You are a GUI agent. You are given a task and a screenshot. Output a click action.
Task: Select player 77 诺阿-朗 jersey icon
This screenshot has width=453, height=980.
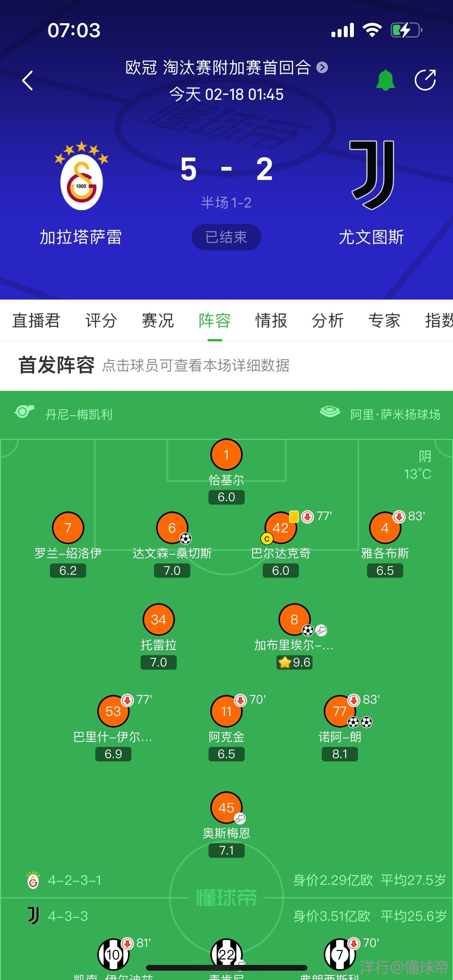340,711
